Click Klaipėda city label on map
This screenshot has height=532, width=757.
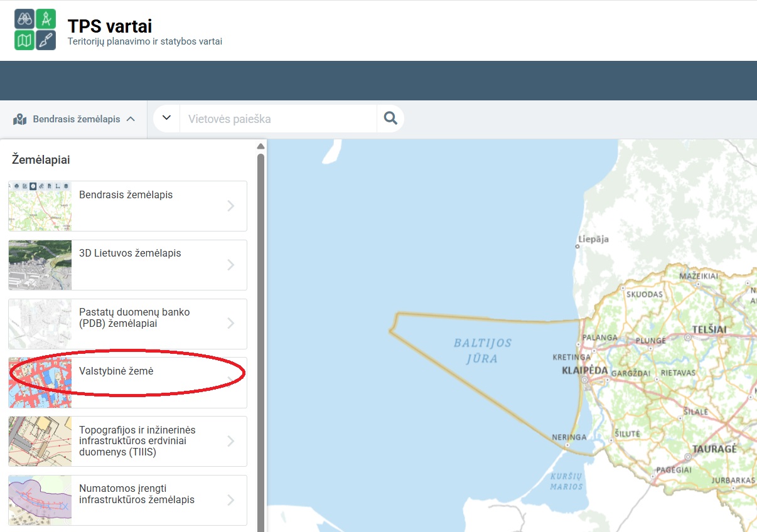[584, 371]
